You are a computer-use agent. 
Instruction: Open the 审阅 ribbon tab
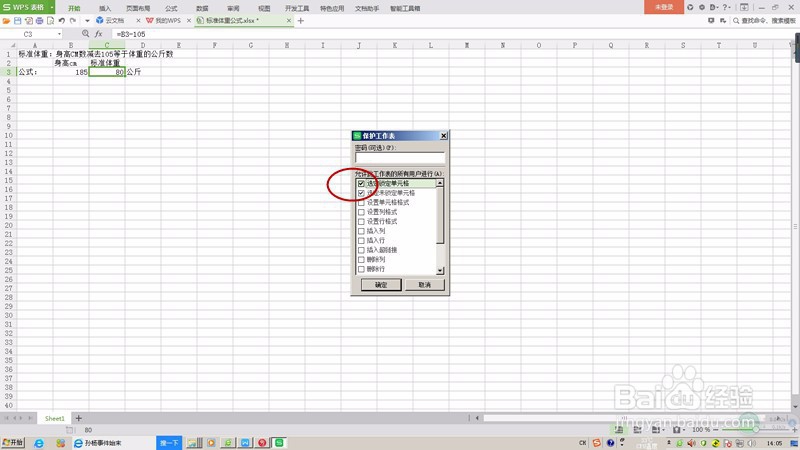(233, 8)
